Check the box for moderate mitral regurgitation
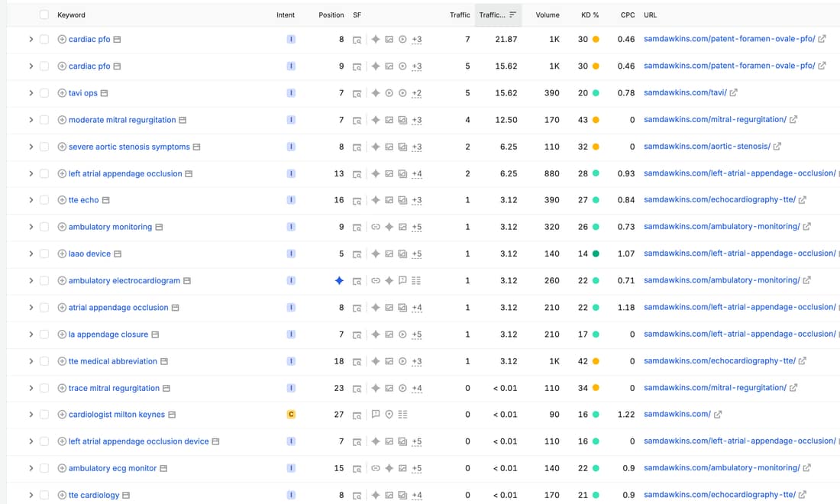This screenshot has width=840, height=504. tap(44, 120)
